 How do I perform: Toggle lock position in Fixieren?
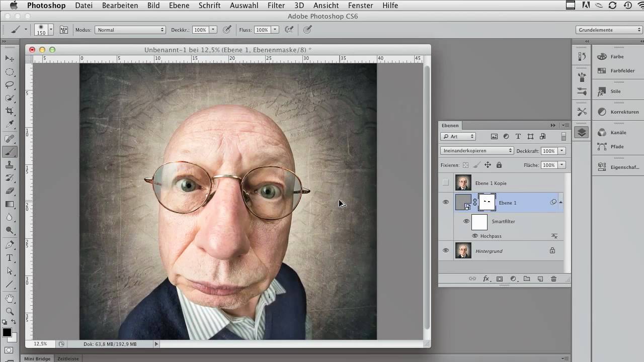point(488,165)
